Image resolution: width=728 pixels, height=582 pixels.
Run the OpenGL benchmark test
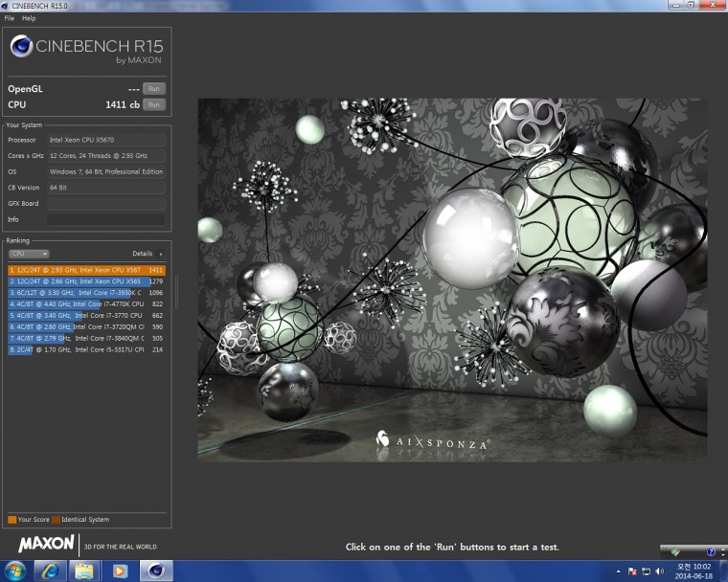pos(153,89)
